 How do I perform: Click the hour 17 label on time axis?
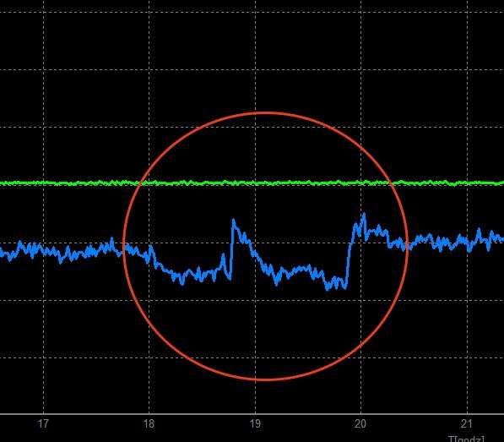pyautogui.click(x=43, y=423)
